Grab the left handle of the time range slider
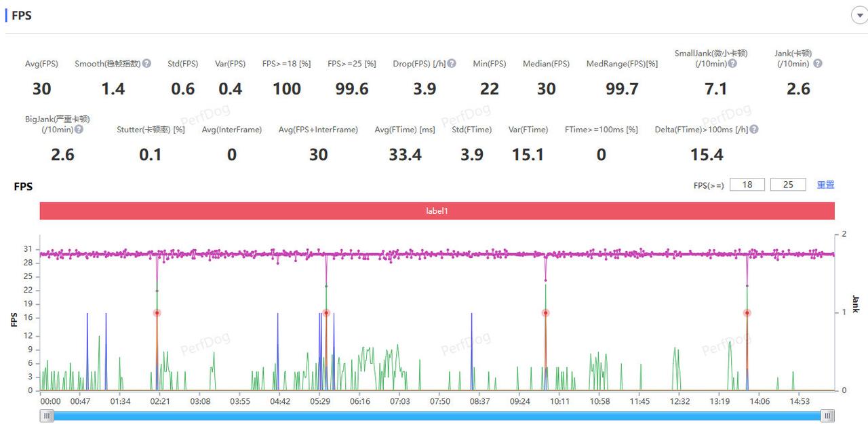868x427 pixels. [47, 415]
